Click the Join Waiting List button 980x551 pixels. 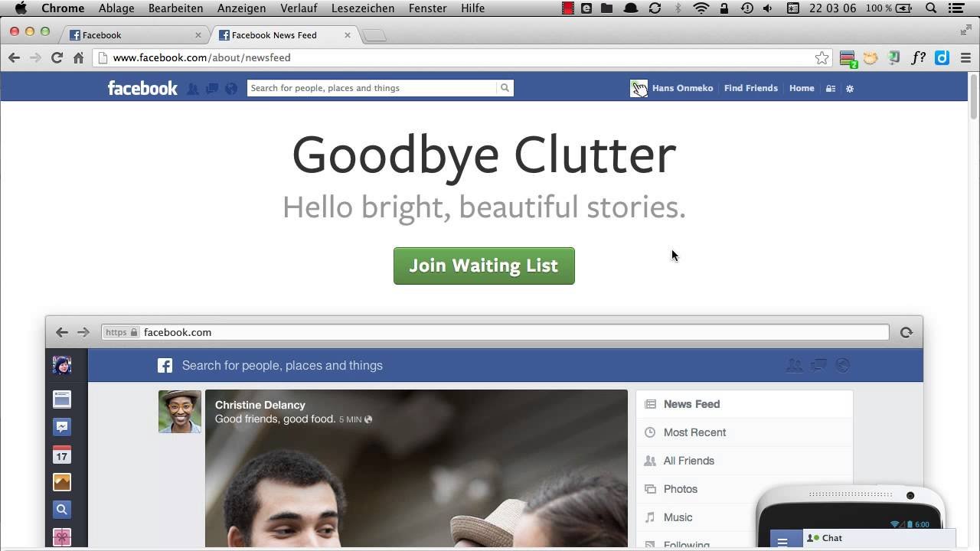(484, 266)
